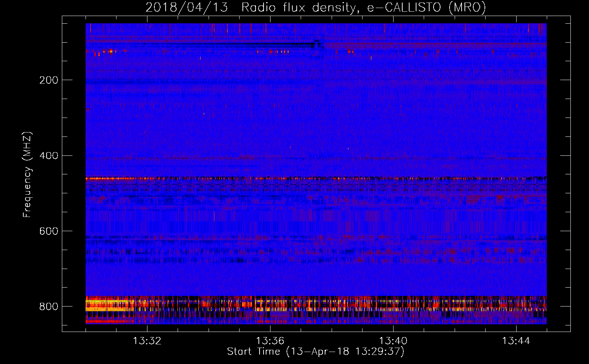Click the 13:36 time tick label

[x=270, y=341]
